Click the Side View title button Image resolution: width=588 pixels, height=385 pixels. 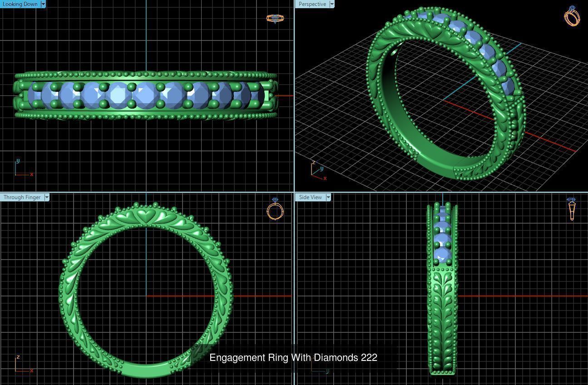coord(311,197)
